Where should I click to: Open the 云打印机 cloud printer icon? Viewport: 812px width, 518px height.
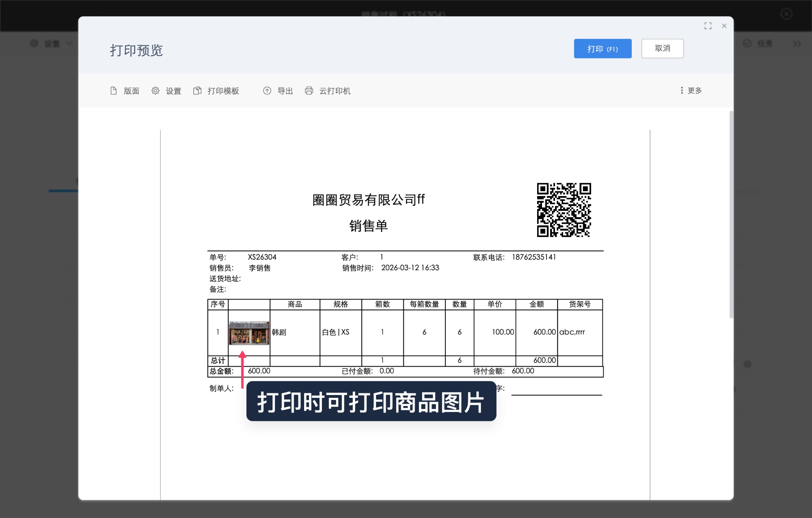(309, 91)
